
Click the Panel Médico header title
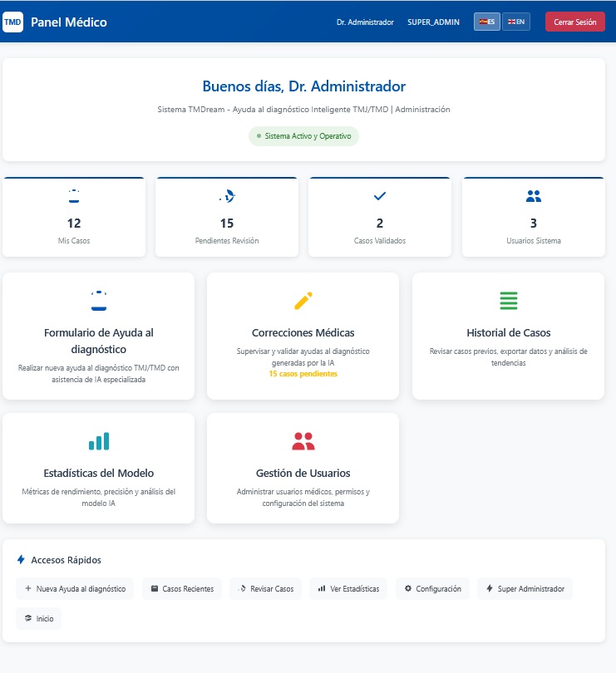69,22
